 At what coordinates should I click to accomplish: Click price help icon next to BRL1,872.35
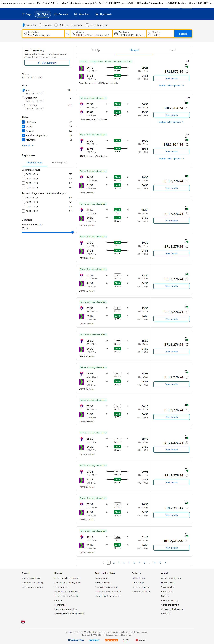click(187, 71)
